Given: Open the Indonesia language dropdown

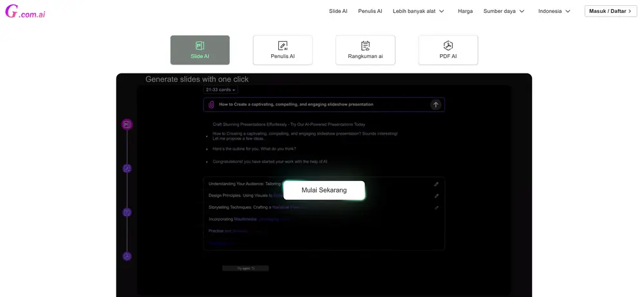Looking at the screenshot, I should [554, 11].
